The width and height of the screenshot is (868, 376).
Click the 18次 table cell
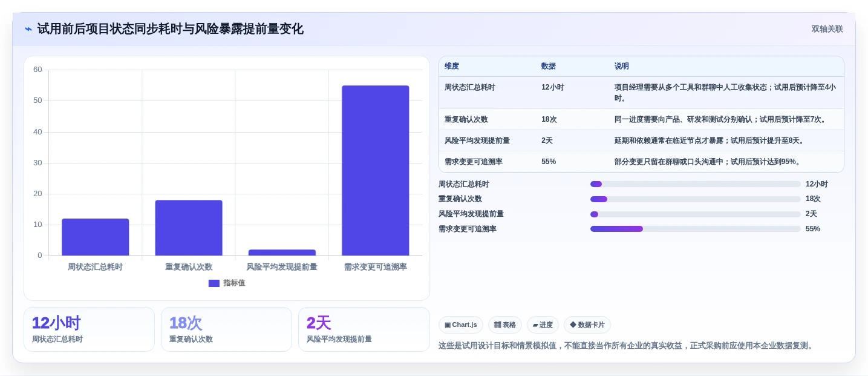pos(549,119)
